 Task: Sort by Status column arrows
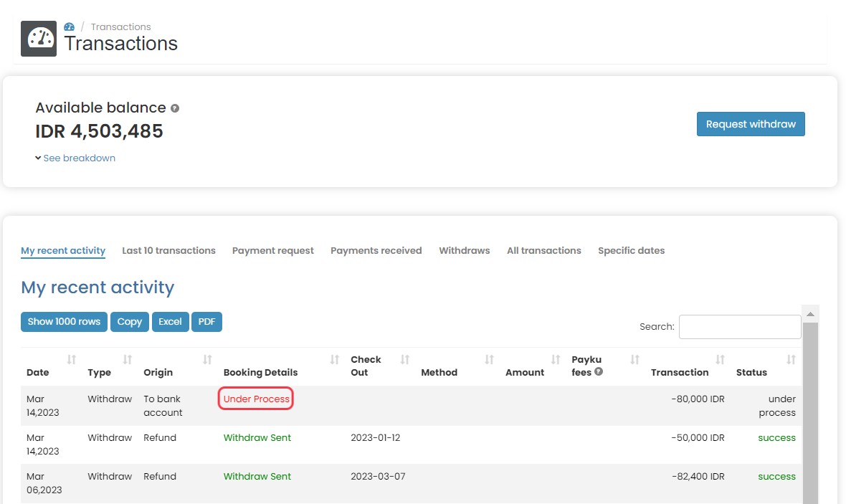pyautogui.click(x=791, y=360)
